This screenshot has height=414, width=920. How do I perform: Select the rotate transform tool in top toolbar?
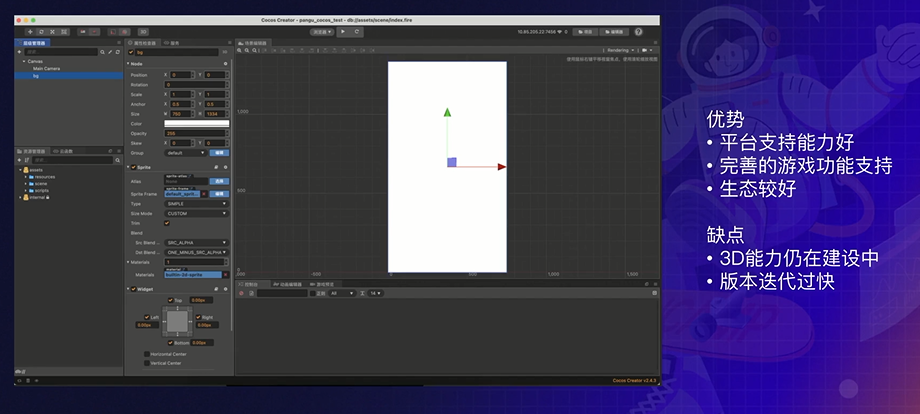click(41, 32)
